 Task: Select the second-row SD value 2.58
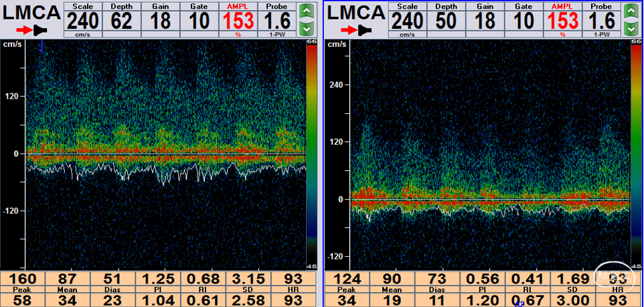coord(248,300)
